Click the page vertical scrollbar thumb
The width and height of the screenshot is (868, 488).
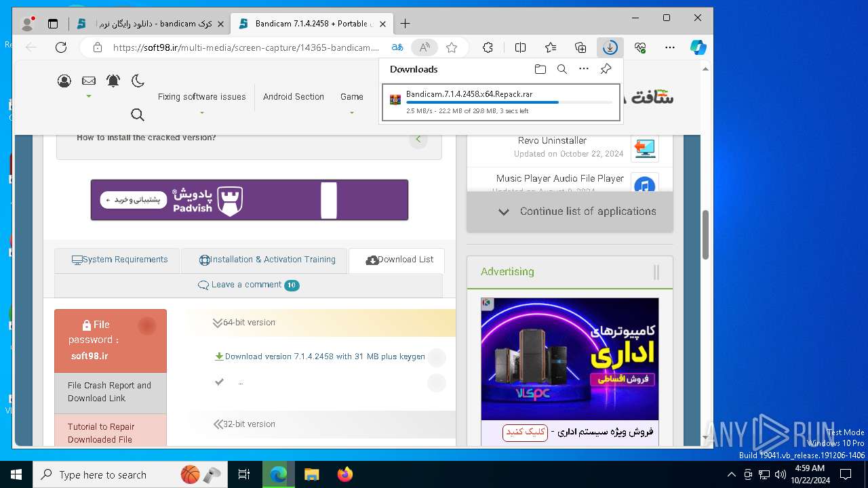705,235
